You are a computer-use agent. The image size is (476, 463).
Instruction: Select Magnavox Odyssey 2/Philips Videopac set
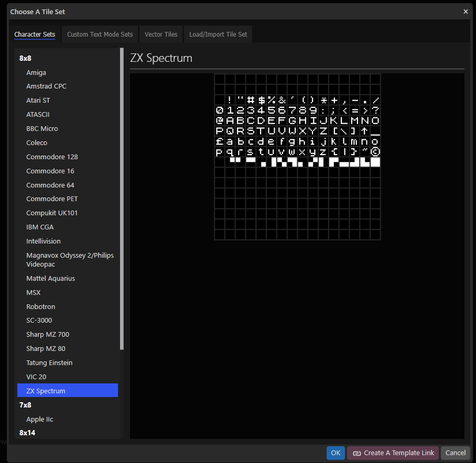click(68, 260)
